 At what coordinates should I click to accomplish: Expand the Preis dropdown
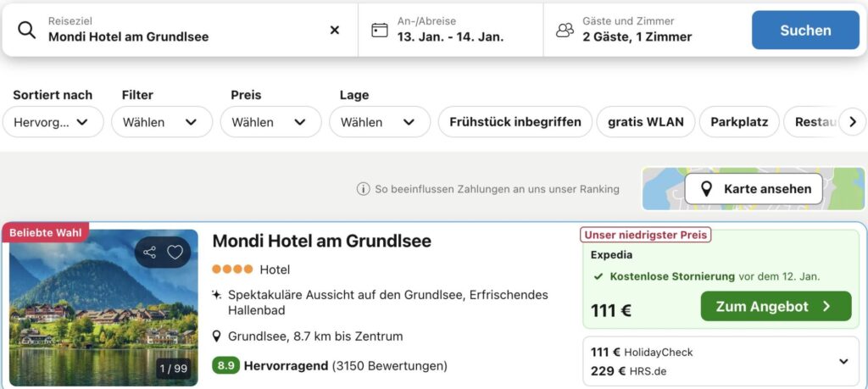tap(270, 122)
